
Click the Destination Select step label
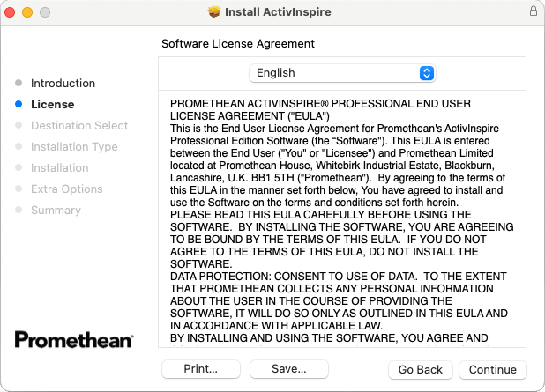click(79, 125)
